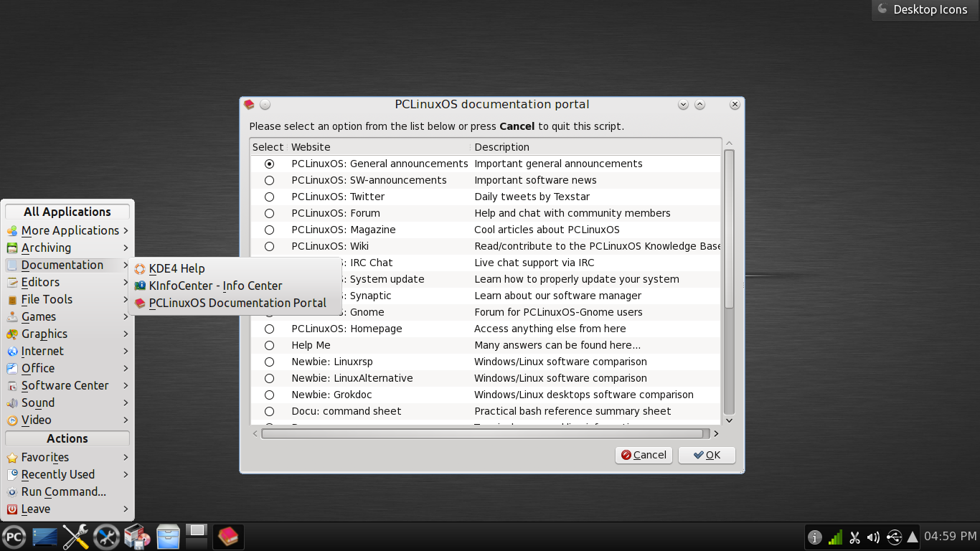Open the file manager drawer icon on the taskbar
Viewport: 980px width, 551px height.
[x=168, y=537]
